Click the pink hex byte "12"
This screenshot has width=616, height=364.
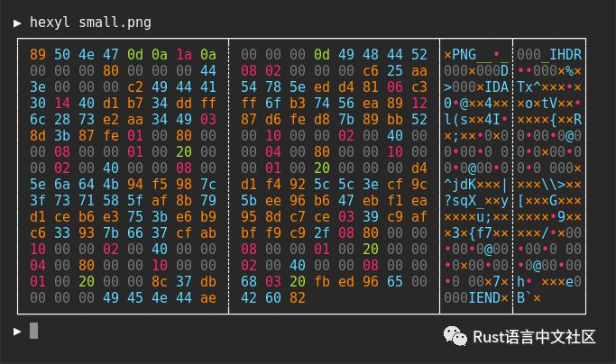[x=419, y=104]
